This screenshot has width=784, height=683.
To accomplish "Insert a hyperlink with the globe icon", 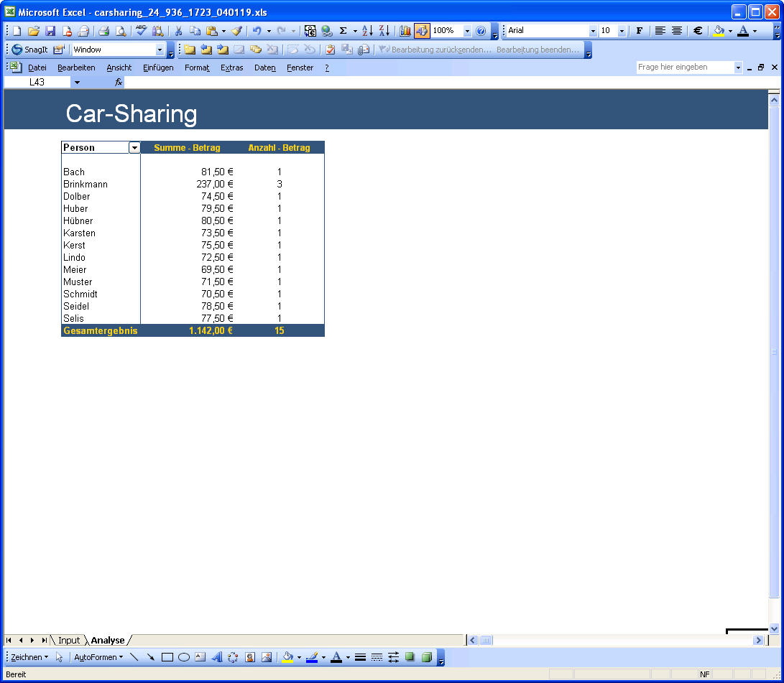I will (327, 31).
